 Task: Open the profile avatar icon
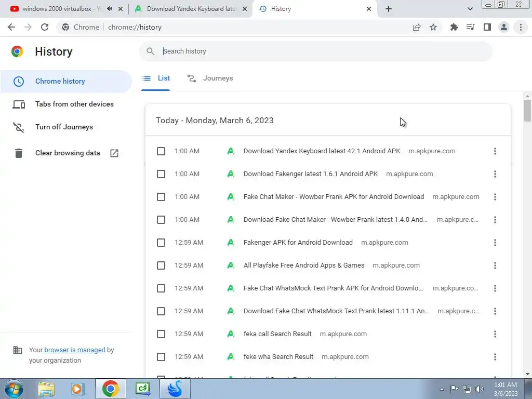[504, 27]
